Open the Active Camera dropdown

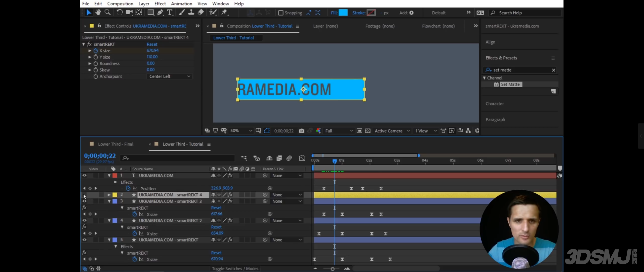(392, 131)
